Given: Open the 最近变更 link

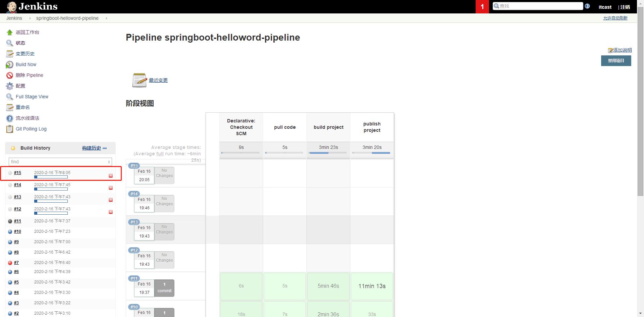Looking at the screenshot, I should [x=158, y=81].
